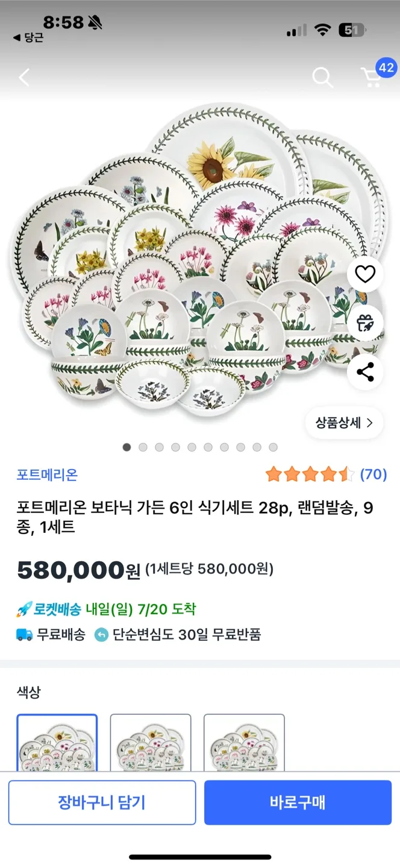This screenshot has height=868, width=400.
Task: Expand 상품상세 product details
Action: tap(345, 423)
